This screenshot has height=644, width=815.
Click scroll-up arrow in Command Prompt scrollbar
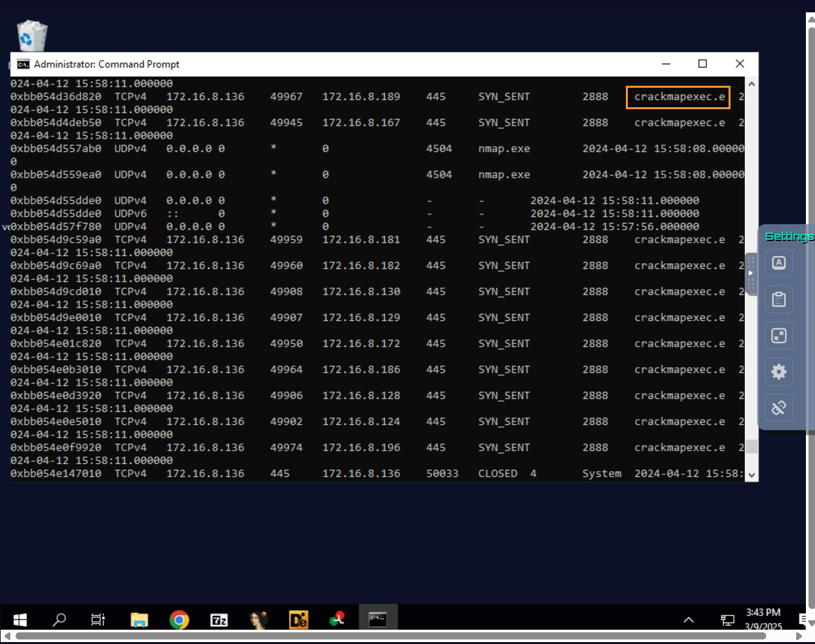[752, 84]
